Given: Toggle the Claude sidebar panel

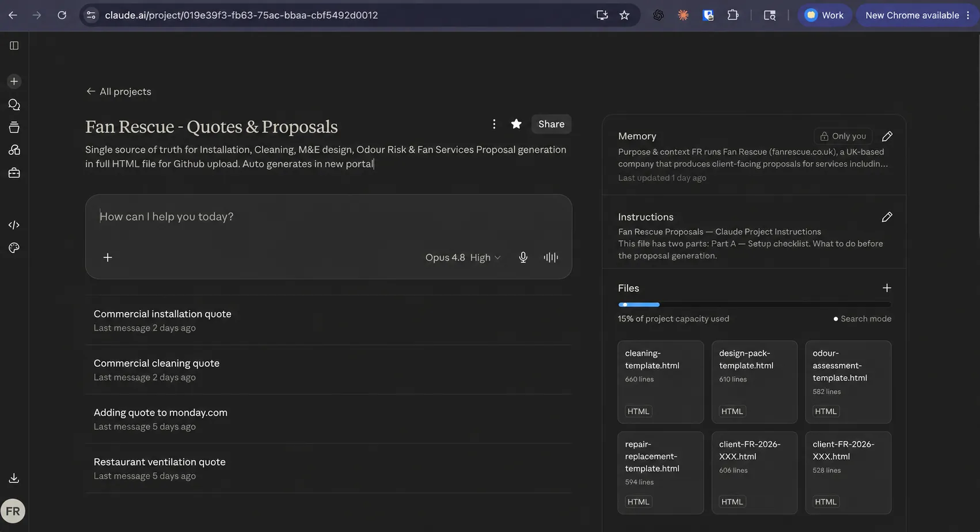Looking at the screenshot, I should click(x=14, y=45).
